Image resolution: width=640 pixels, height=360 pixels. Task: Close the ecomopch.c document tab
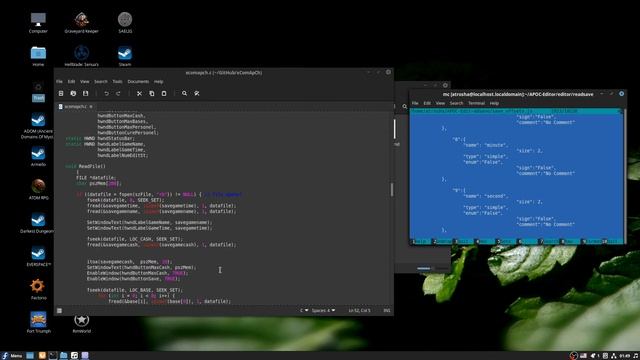point(91,107)
